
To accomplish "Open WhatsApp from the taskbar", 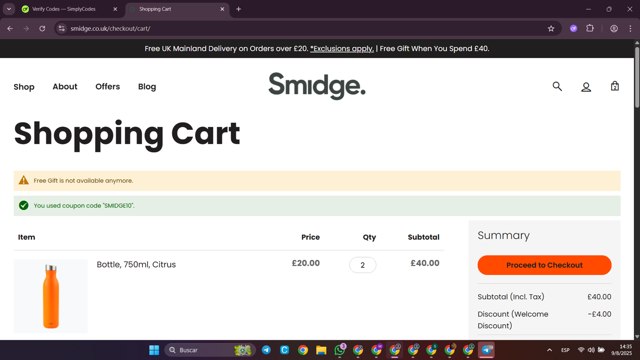I will (x=340, y=350).
